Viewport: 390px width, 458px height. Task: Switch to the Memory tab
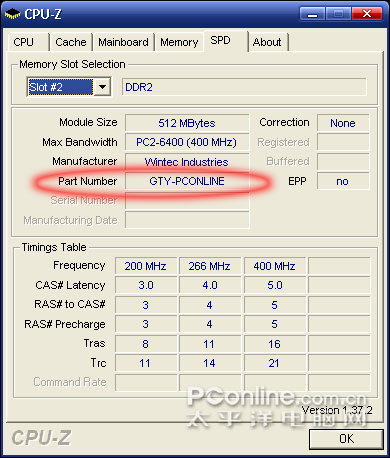pos(179,42)
